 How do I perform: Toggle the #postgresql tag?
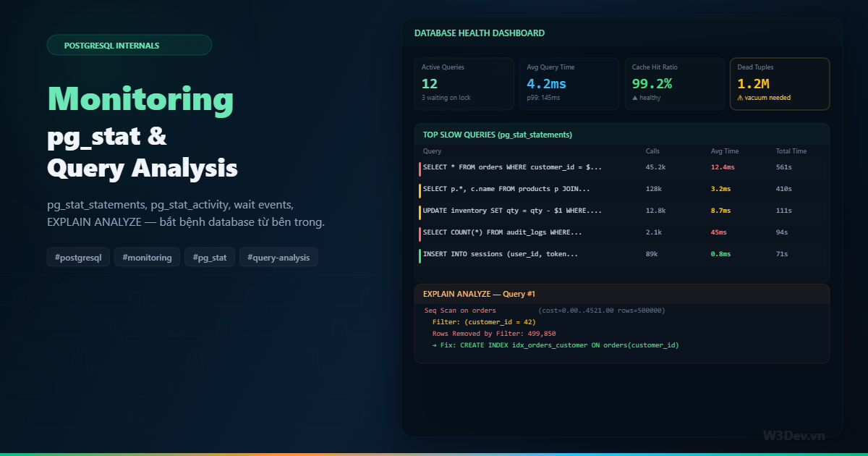pos(78,257)
